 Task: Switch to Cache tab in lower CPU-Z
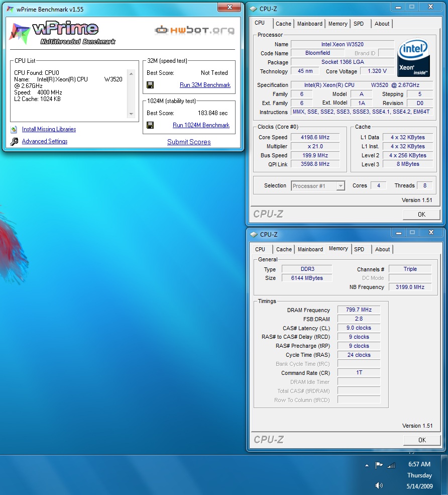(284, 249)
